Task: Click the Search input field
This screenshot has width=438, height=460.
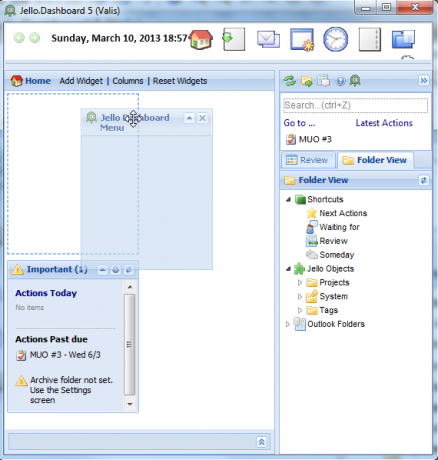Action: click(x=355, y=105)
